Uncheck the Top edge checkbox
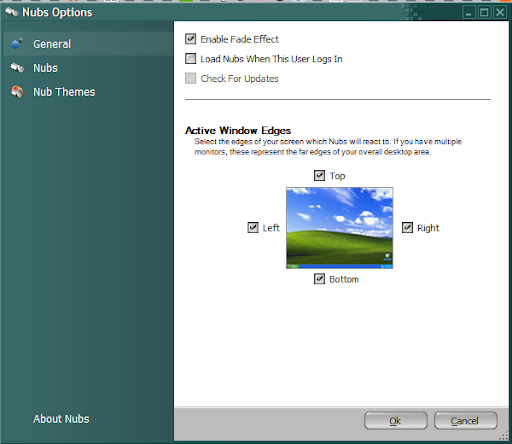512x444 pixels. 319,175
